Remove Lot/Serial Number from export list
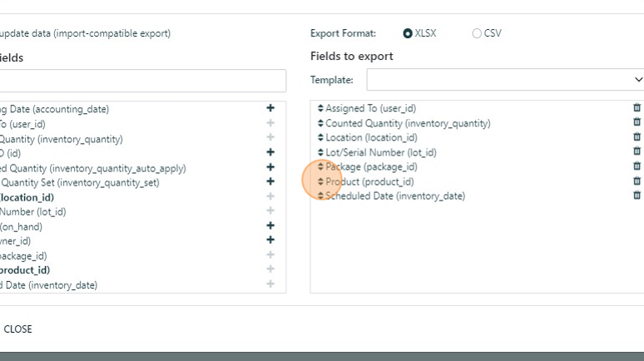Viewport: 644px width, 361px height. [637, 151]
